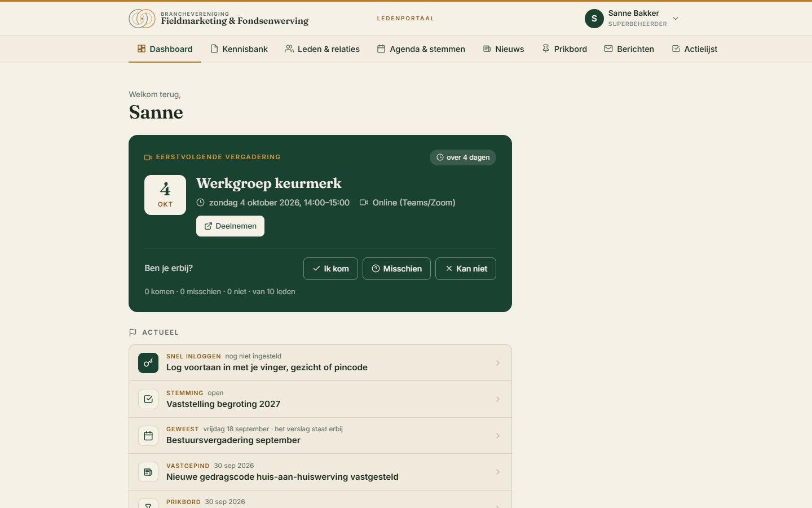The width and height of the screenshot is (812, 508).
Task: Click the calendar icon beside Bestuursvergadering september
Action: click(x=148, y=436)
